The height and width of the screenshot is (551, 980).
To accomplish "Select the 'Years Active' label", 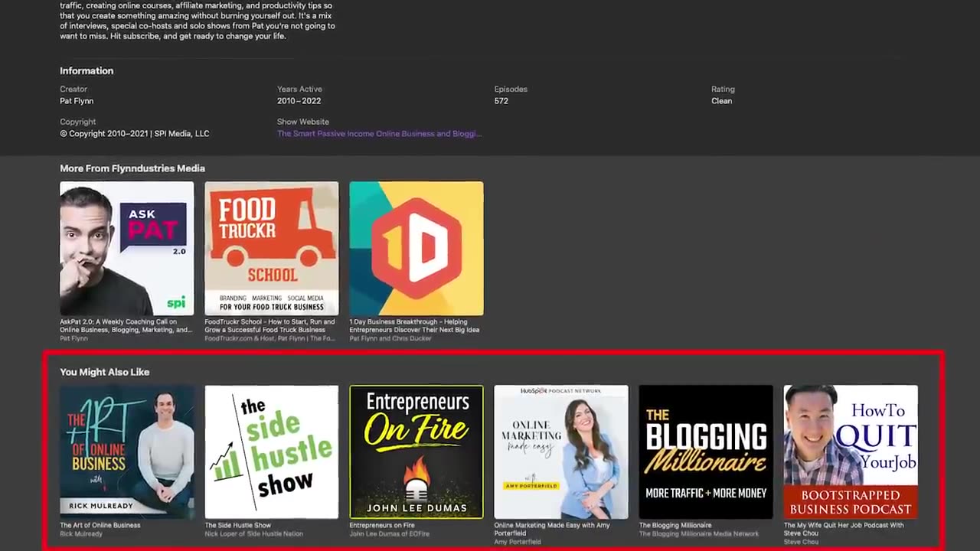I will (x=299, y=89).
